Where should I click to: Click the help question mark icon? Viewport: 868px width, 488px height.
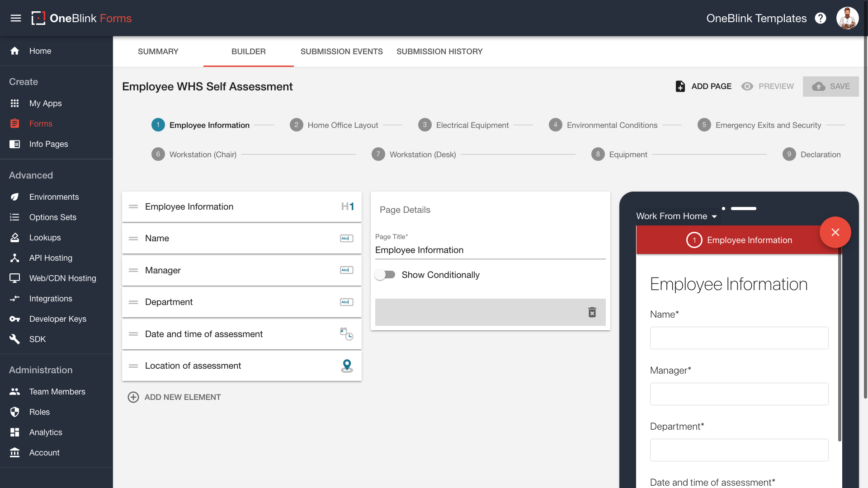coord(821,18)
